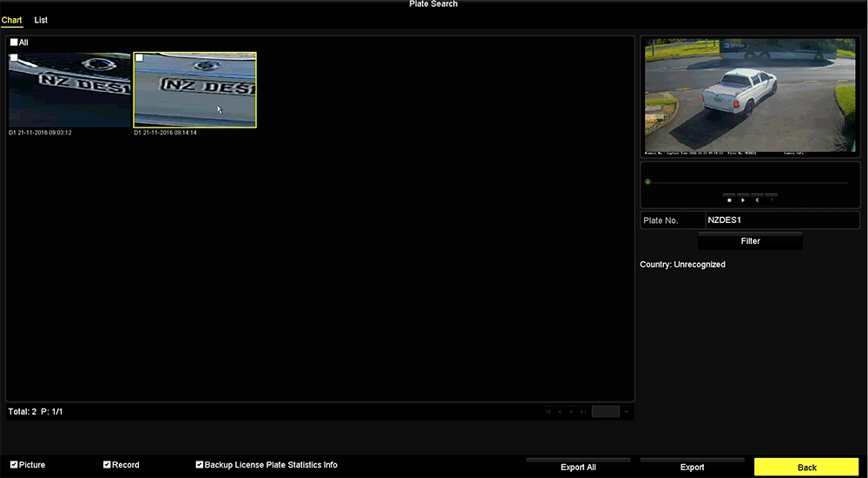Go to next results page
The image size is (868, 478).
(571, 411)
